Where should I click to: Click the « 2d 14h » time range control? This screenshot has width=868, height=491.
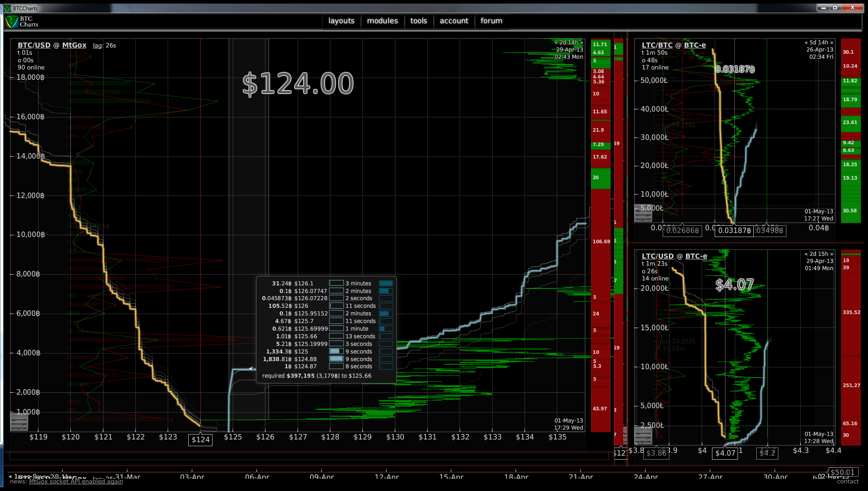(x=569, y=43)
